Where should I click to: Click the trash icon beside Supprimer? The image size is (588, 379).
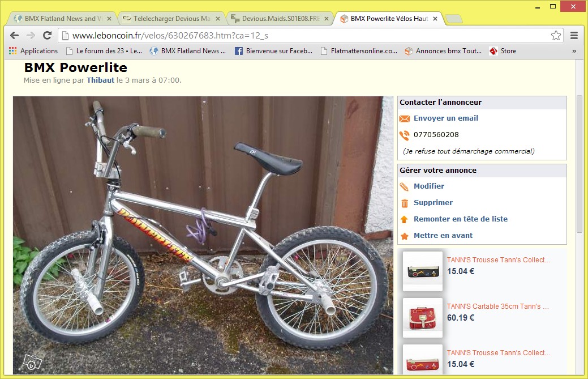coord(404,203)
